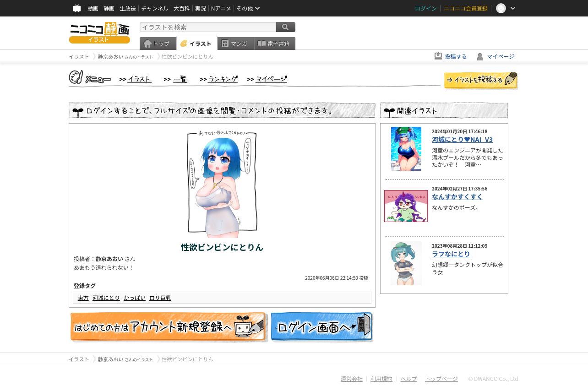Click イラスト in the upper breadcrumb
The width and height of the screenshot is (588, 391).
79,56
